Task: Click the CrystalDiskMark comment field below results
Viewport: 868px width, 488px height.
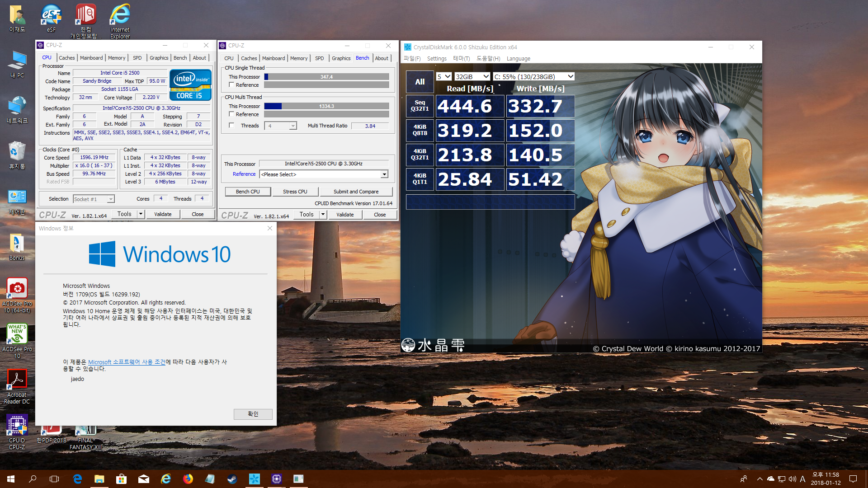Action: point(490,202)
